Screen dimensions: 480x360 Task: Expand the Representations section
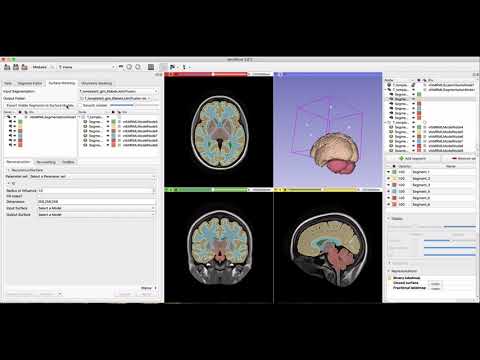coord(403,271)
